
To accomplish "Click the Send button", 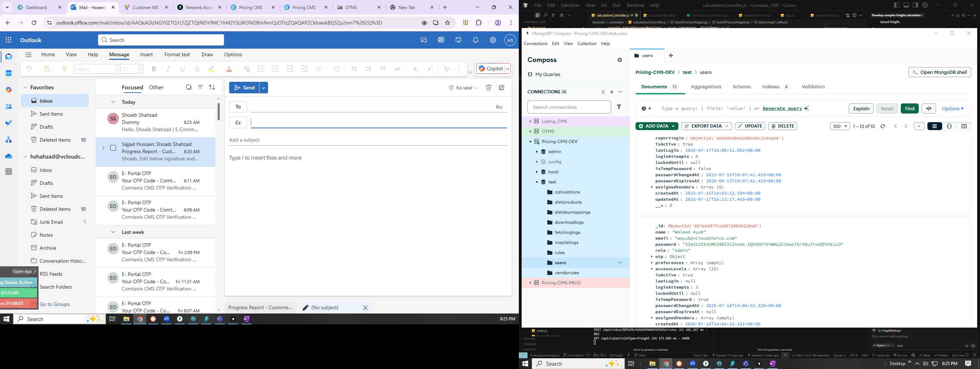I will tap(244, 88).
